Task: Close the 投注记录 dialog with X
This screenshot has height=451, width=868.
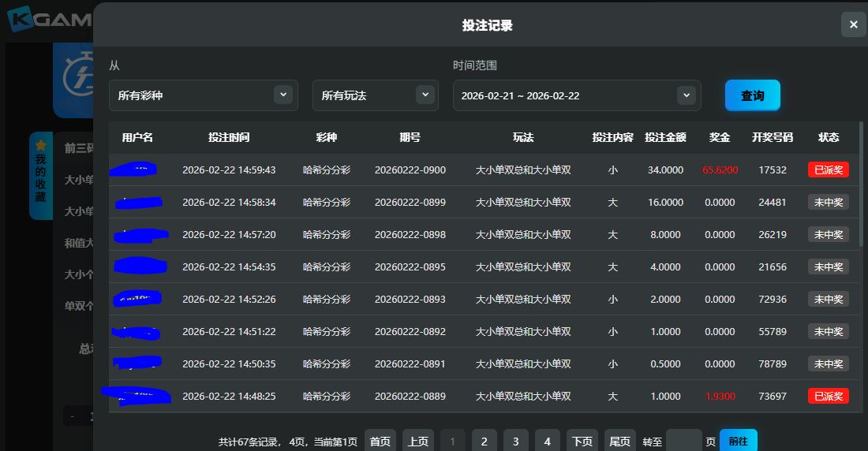Action: [853, 24]
